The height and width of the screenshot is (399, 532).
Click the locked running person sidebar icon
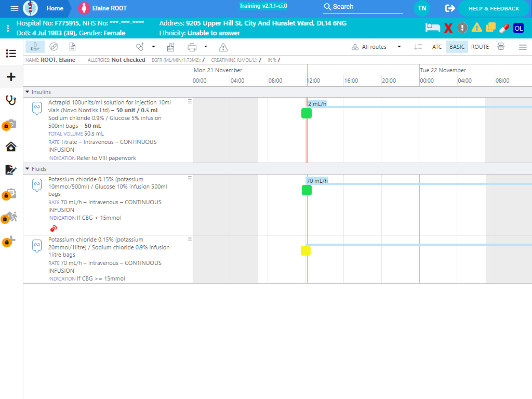(x=9, y=218)
